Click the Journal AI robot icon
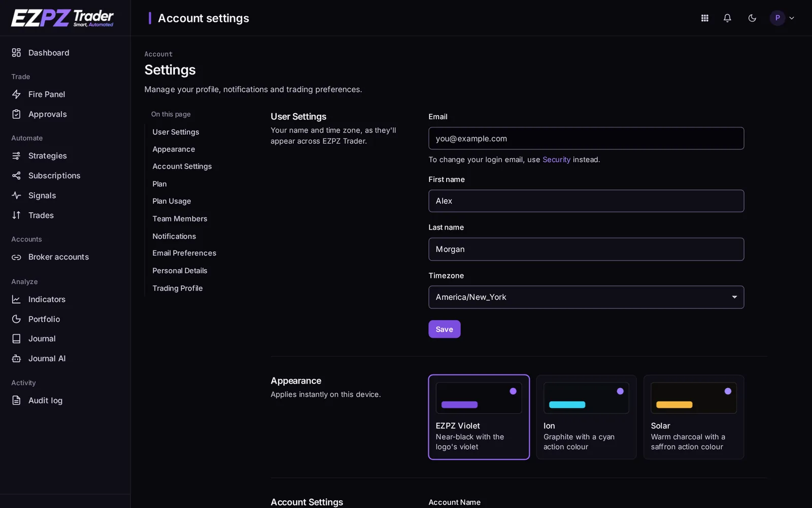This screenshot has width=812, height=508. 16,359
